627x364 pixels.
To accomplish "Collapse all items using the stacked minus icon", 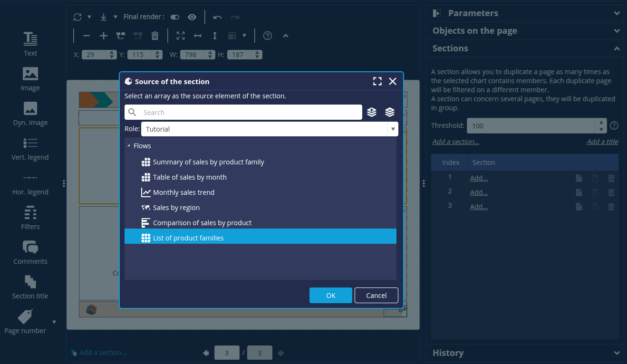I will click(x=390, y=112).
